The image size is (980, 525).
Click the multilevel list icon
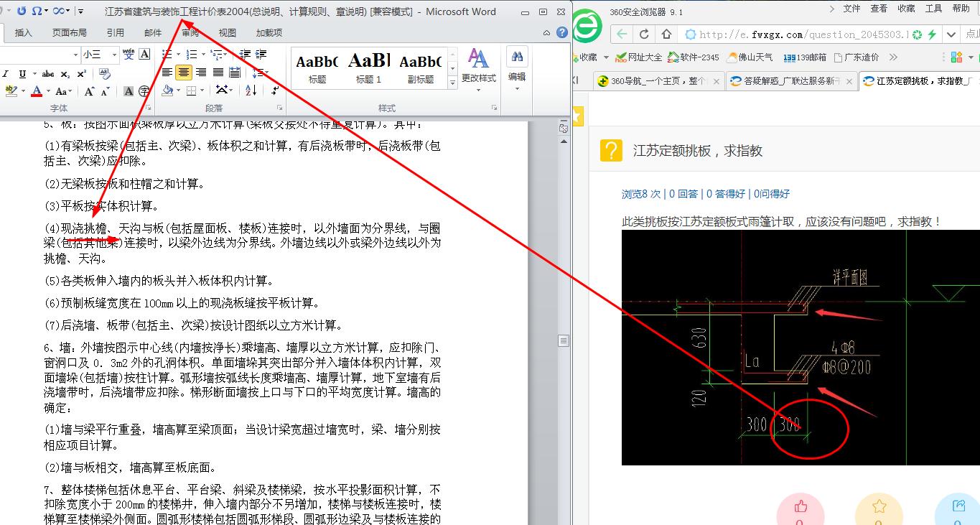tap(216, 54)
